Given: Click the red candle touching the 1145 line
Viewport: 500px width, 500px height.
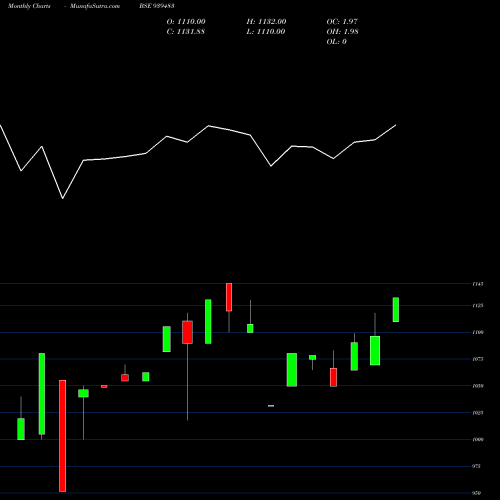Looking at the screenshot, I should click(x=229, y=297).
